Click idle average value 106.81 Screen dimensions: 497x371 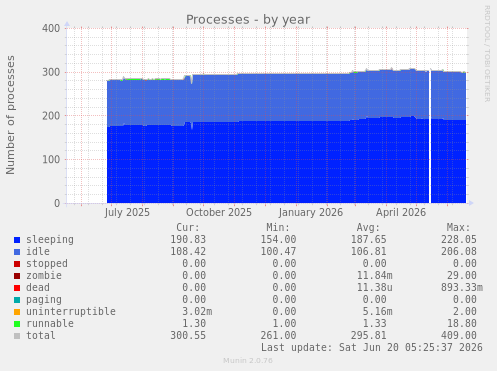click(x=369, y=251)
